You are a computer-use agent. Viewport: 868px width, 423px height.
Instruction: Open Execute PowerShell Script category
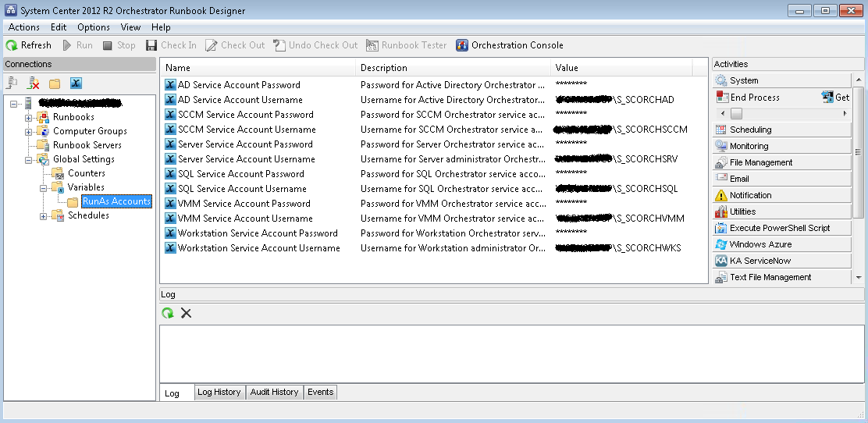[781, 228]
